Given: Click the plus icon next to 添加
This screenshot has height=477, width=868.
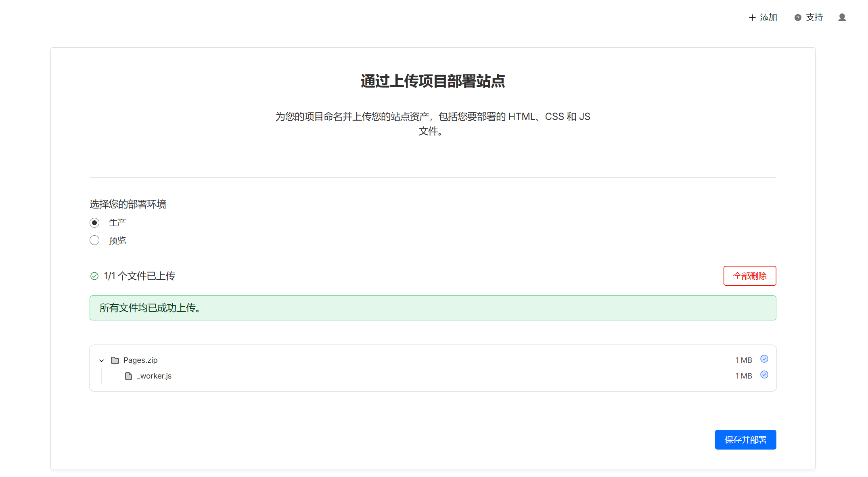Looking at the screenshot, I should click(752, 18).
